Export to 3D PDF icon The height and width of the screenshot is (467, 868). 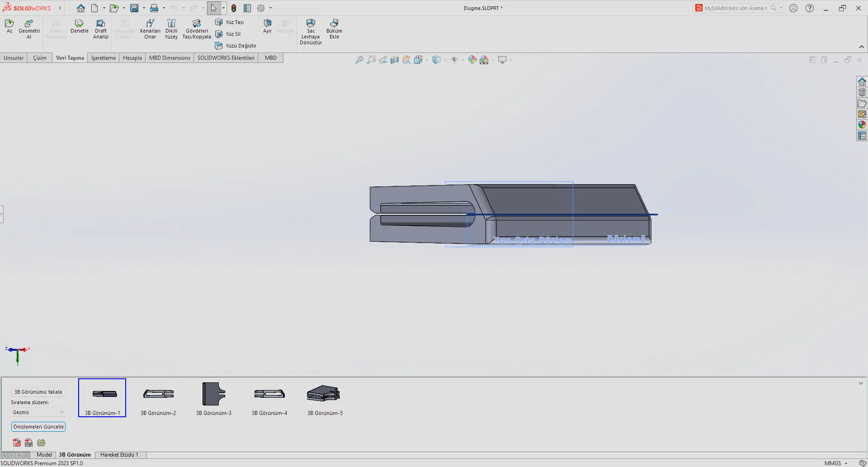click(17, 443)
